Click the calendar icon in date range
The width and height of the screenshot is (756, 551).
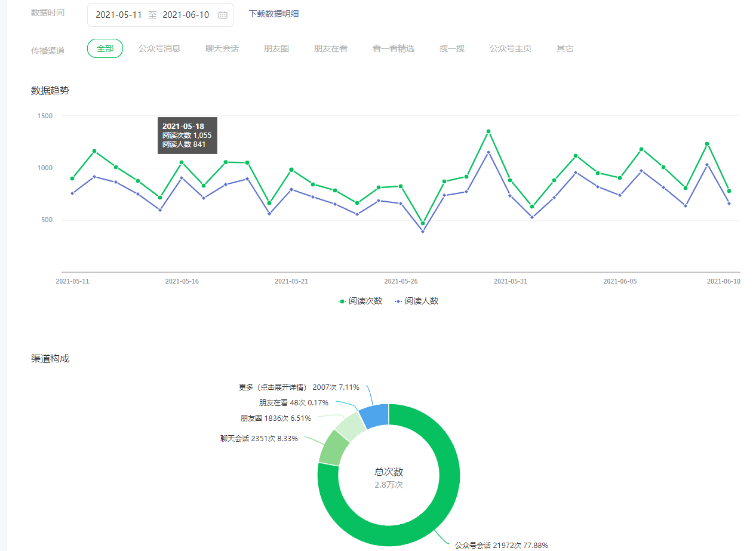tap(223, 15)
